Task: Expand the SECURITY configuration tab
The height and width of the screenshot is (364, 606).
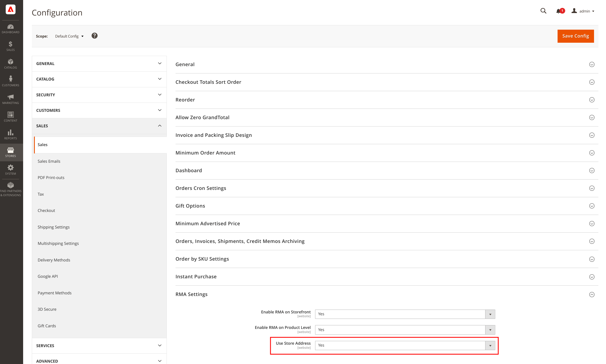Action: coord(99,95)
